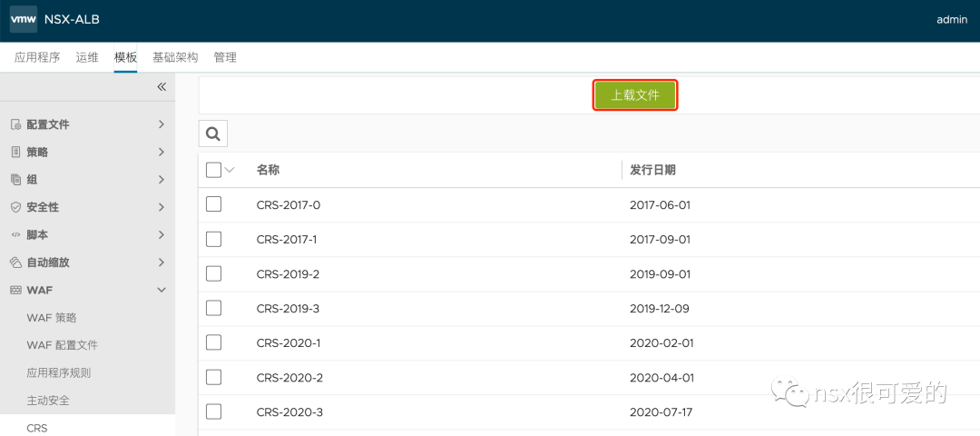Click the magnifier search icon button

click(x=213, y=134)
